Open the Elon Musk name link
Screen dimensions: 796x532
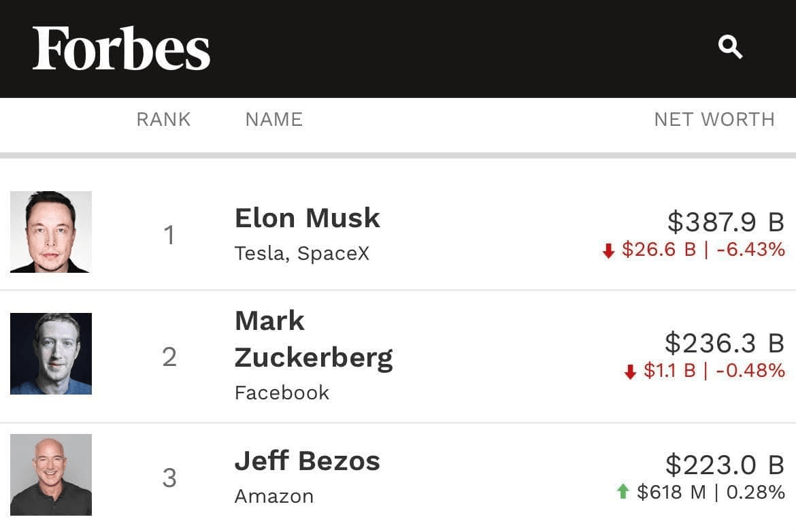pos(307,218)
